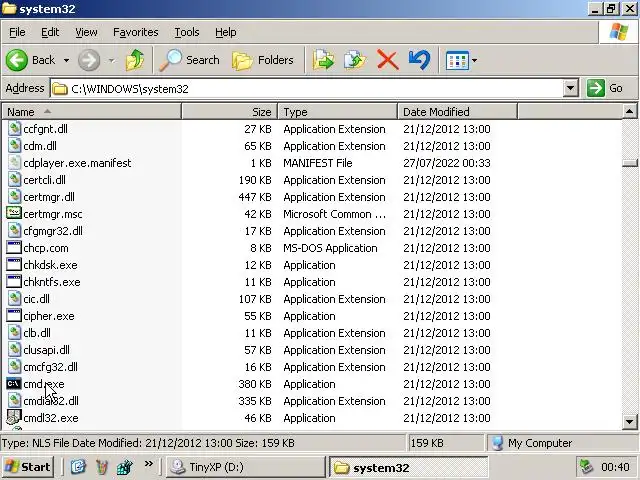Click the Start button
Screen dimensions: 640x480
tap(29, 467)
